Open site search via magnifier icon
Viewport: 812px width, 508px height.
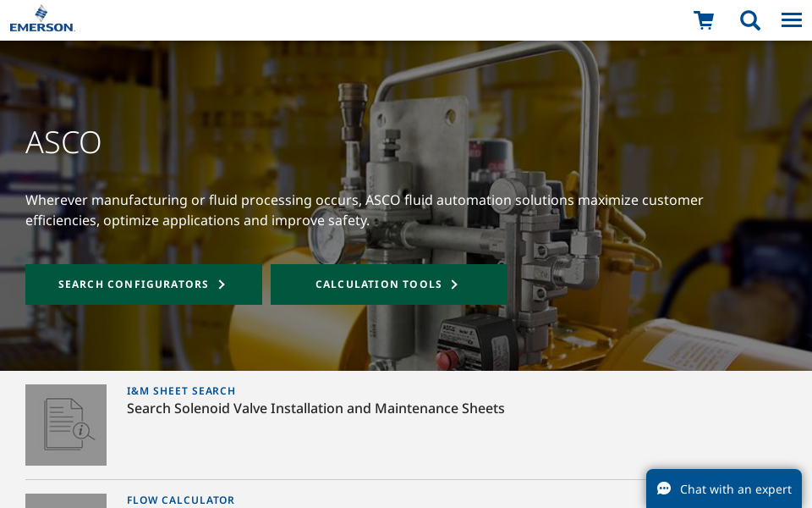click(749, 20)
